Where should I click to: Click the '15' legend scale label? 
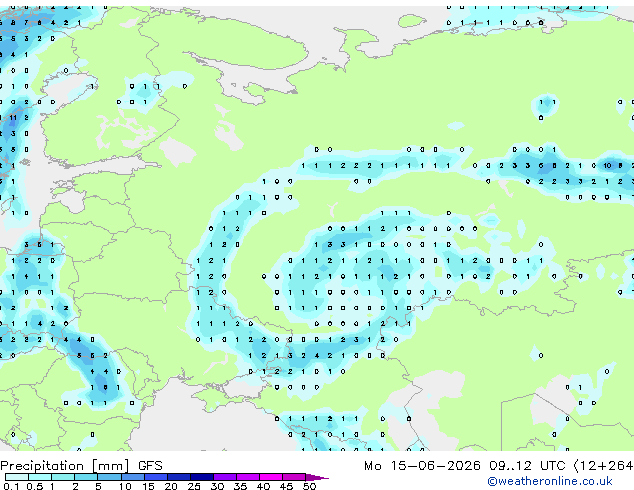click(x=148, y=486)
